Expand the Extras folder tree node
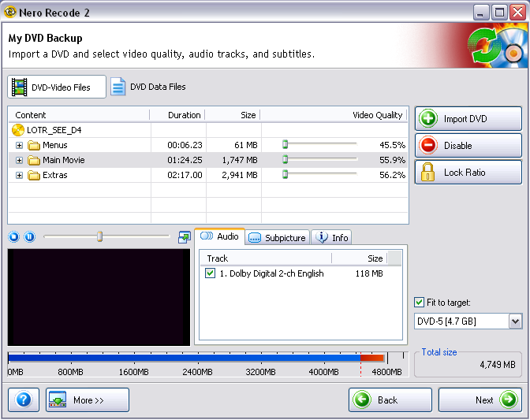This screenshot has height=420, width=530. 19,175
